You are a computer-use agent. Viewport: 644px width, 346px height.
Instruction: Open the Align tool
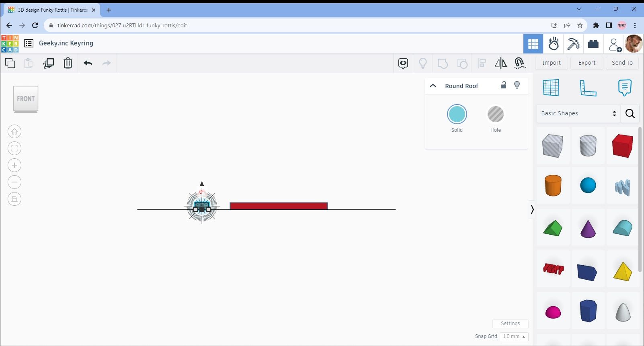pyautogui.click(x=482, y=63)
